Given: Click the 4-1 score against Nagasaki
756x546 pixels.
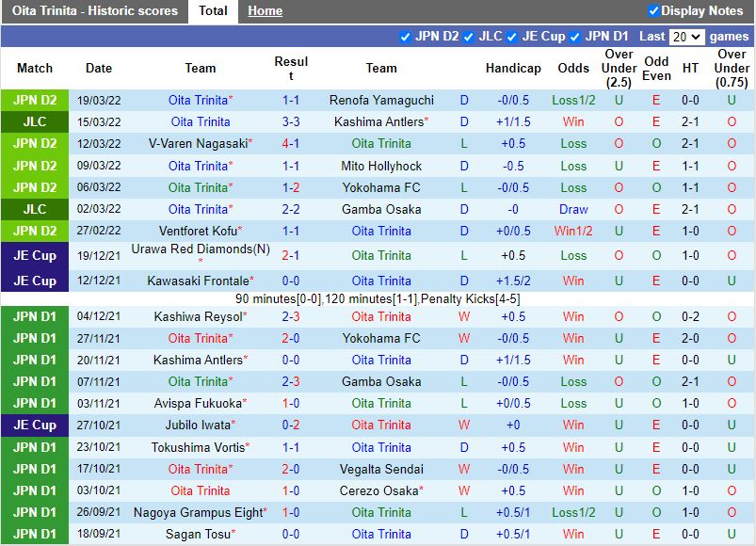Looking at the screenshot, I should (x=291, y=143).
